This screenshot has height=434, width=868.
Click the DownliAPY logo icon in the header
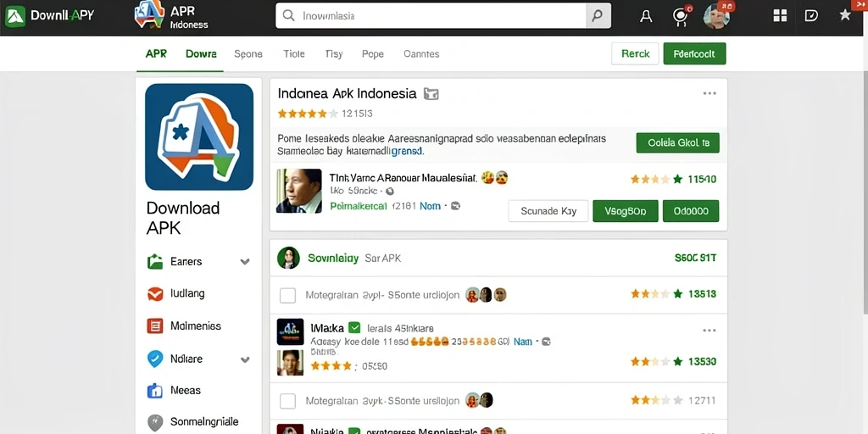click(15, 16)
